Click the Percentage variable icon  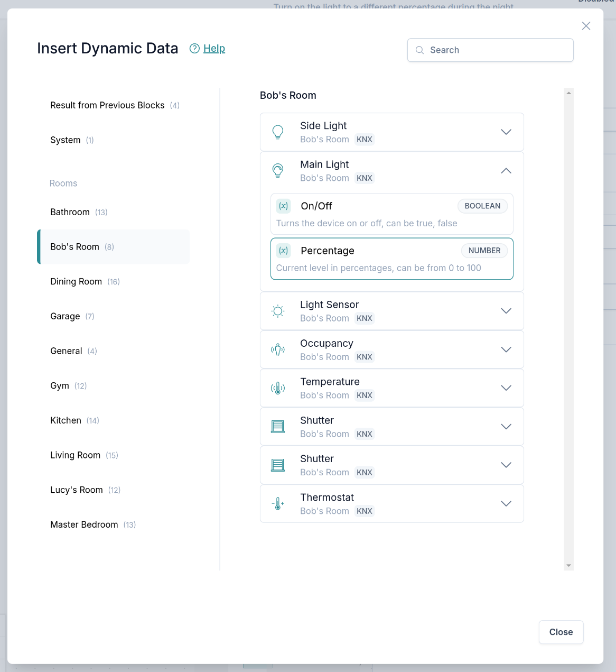pyautogui.click(x=284, y=251)
